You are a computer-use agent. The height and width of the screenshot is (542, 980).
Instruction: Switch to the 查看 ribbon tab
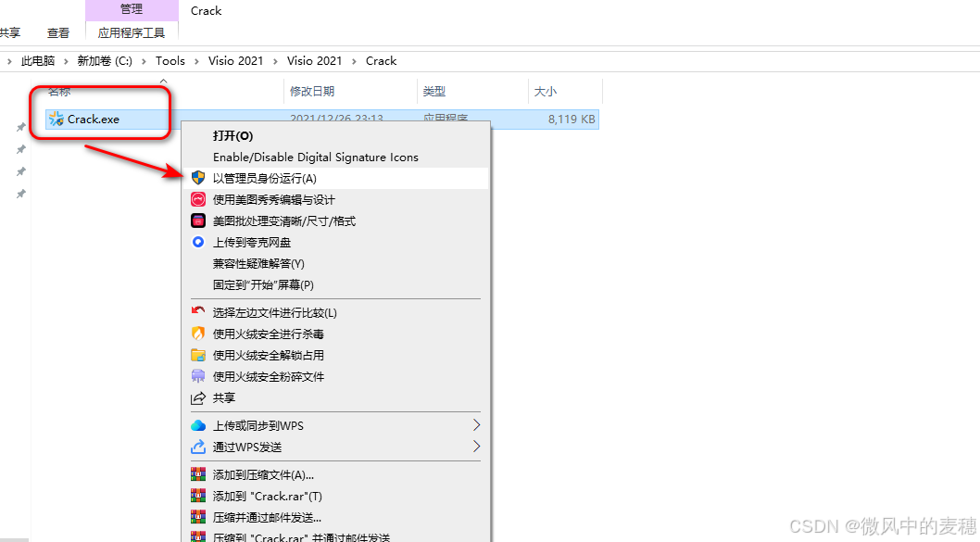[x=58, y=33]
